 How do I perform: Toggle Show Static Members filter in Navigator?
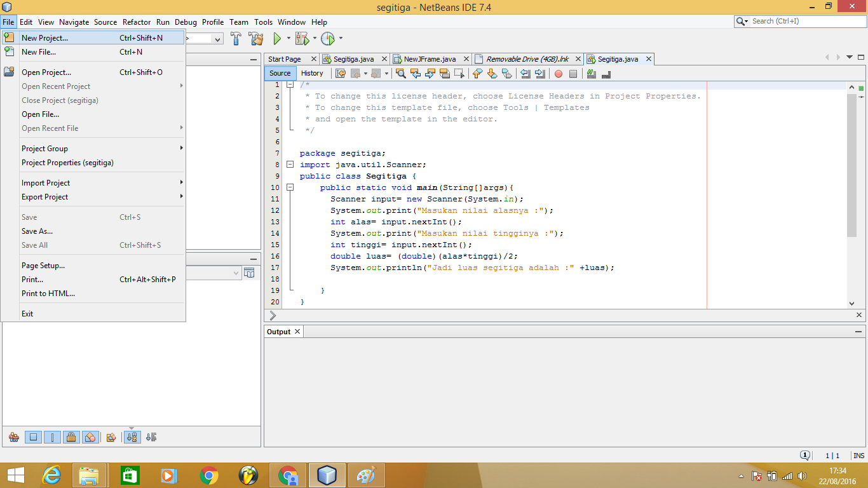coord(53,437)
